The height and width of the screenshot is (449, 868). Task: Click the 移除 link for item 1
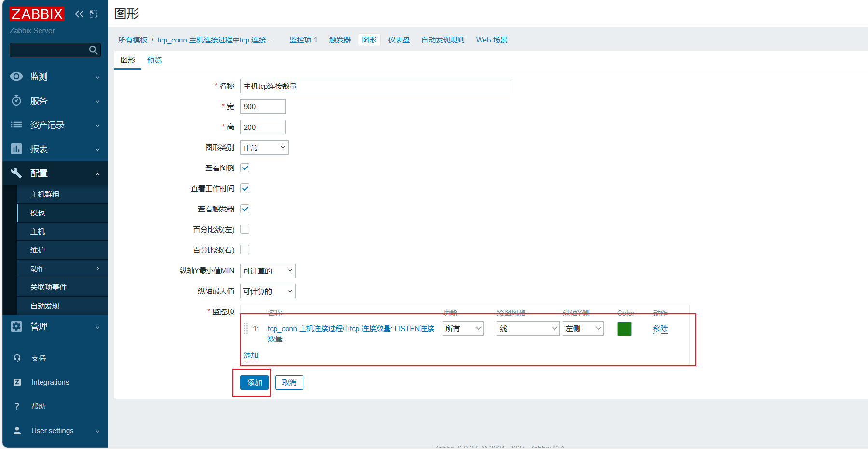[661, 328]
